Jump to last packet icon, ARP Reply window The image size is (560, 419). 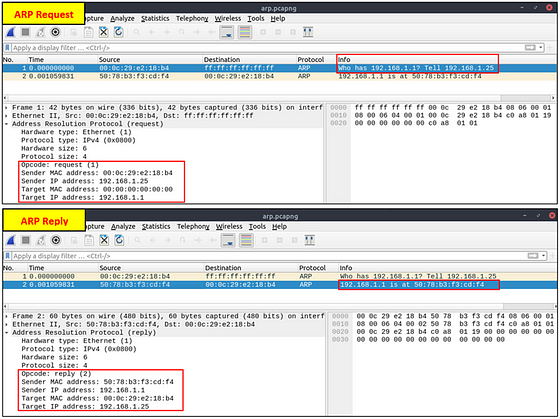click(x=213, y=240)
